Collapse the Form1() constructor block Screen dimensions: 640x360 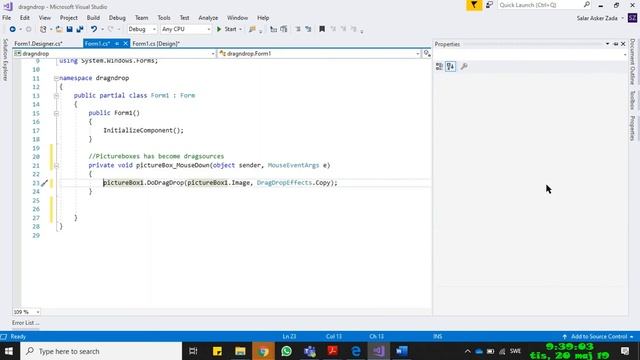(x=56, y=113)
